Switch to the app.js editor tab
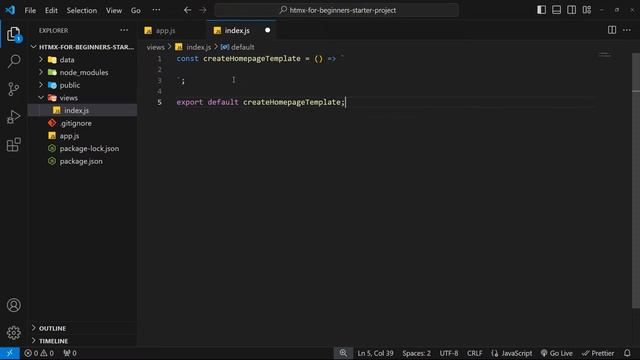Screen dimensions: 640x360 click(165, 30)
